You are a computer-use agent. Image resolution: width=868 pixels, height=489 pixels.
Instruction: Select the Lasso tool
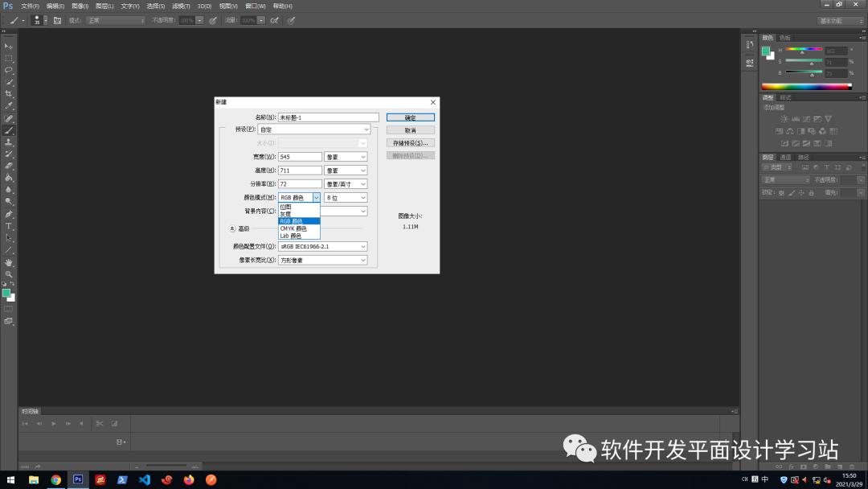click(x=9, y=69)
